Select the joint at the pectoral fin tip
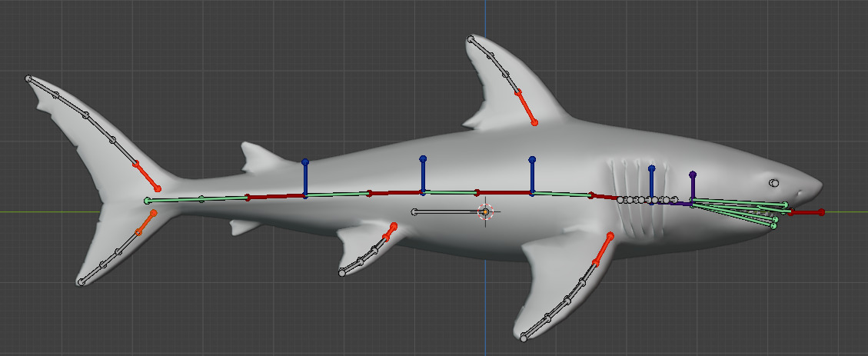This screenshot has width=868, height=356. [x=524, y=338]
